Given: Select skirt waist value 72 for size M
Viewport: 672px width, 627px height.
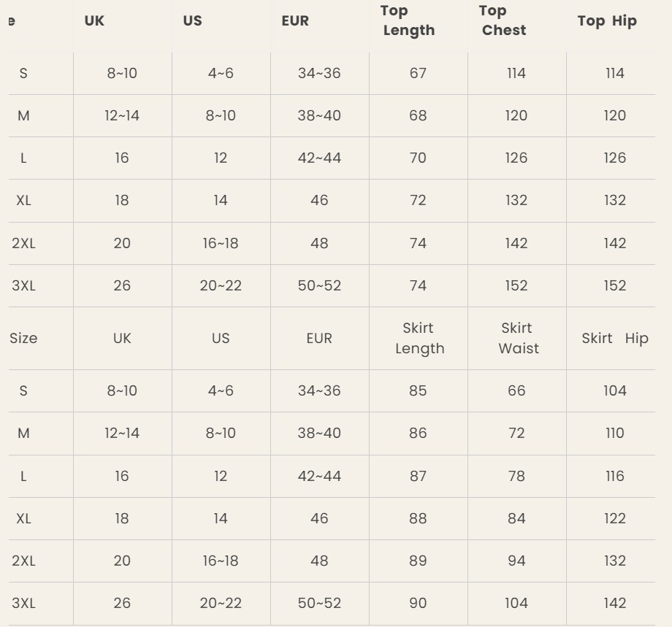Looking at the screenshot, I should click(x=516, y=433).
